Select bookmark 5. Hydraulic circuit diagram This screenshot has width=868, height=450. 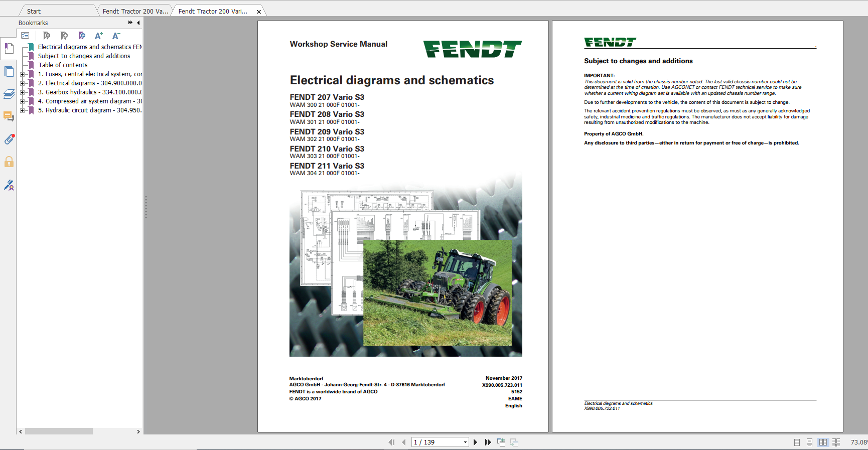point(90,110)
